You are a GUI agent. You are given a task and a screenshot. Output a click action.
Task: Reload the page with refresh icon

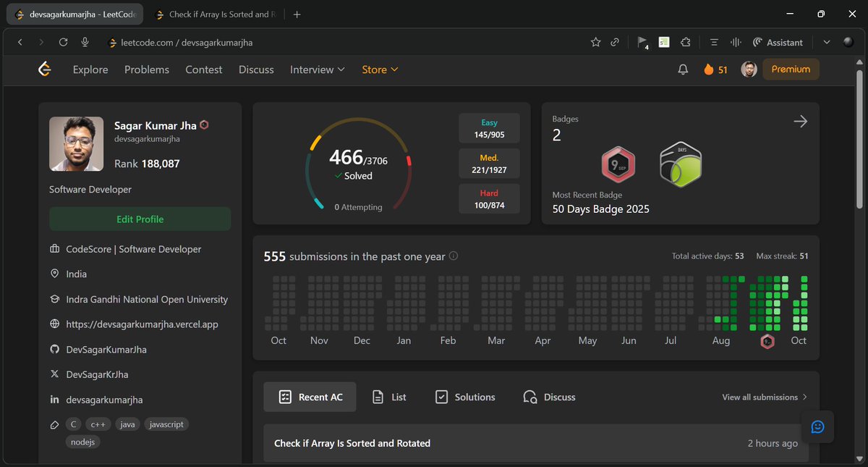point(63,43)
